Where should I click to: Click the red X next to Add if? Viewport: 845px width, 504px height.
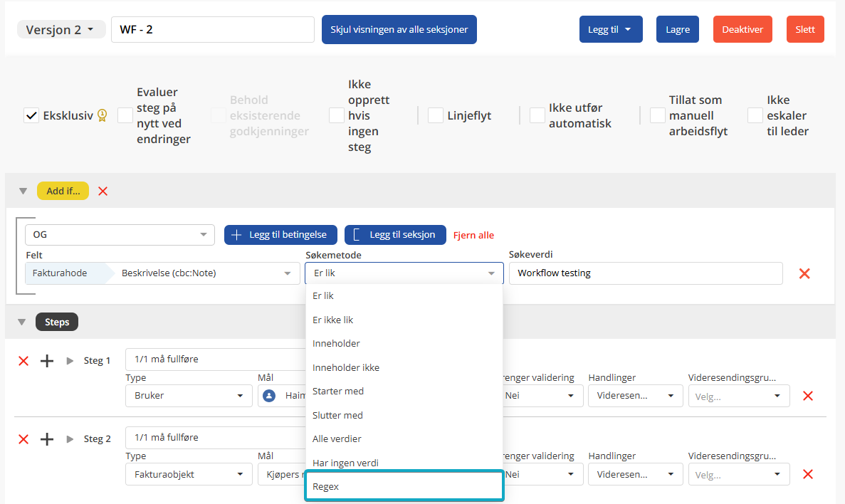[103, 191]
